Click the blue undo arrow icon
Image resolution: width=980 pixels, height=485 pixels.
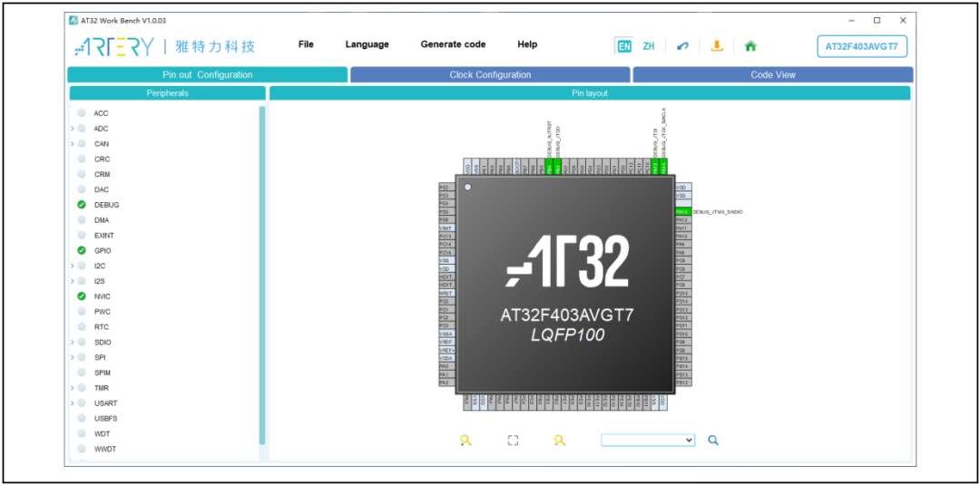[682, 46]
